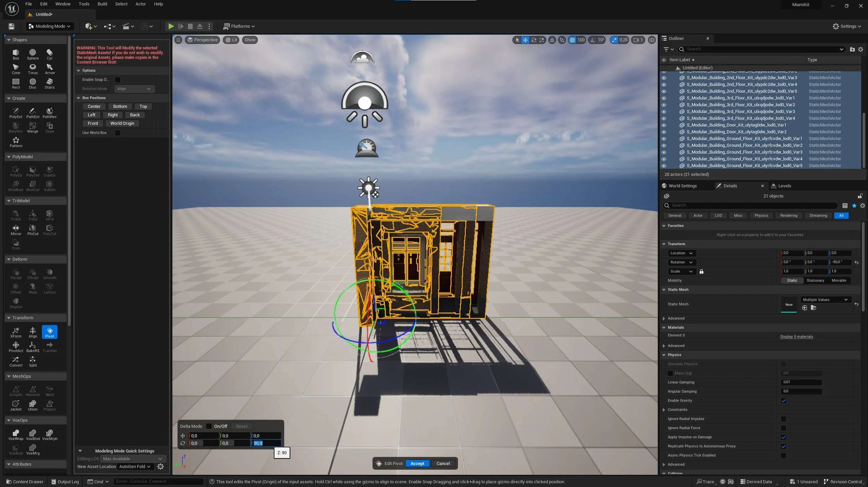Viewport: 868px width, 487px height.
Task: Toggle the Delta Mode On/Off checkbox
Action: tap(209, 426)
